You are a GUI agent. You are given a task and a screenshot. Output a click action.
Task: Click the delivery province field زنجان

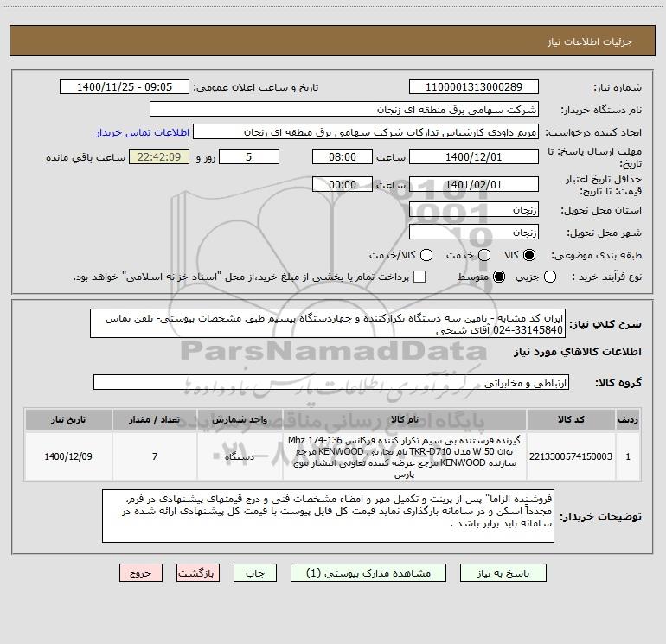tap(474, 209)
